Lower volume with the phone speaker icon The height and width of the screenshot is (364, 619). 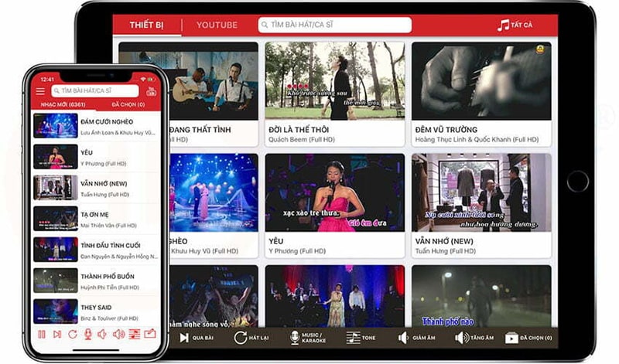[102, 335]
